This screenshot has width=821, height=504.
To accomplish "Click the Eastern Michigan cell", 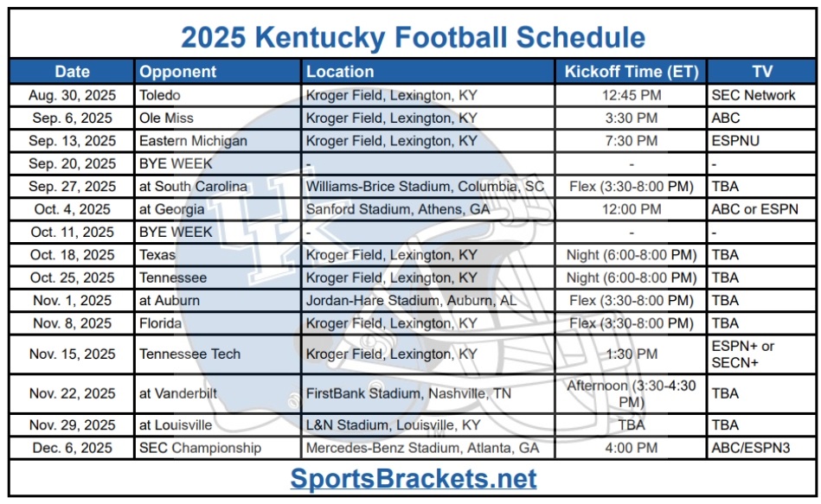I will coord(218,141).
